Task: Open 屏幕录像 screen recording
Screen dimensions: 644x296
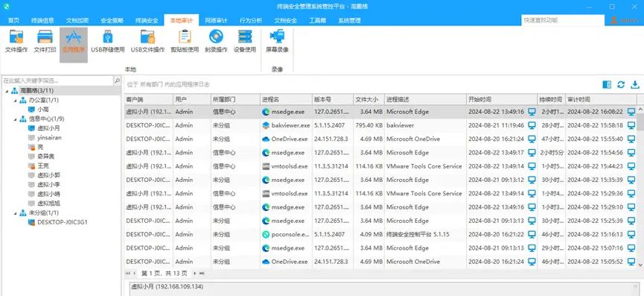Action: (x=277, y=42)
